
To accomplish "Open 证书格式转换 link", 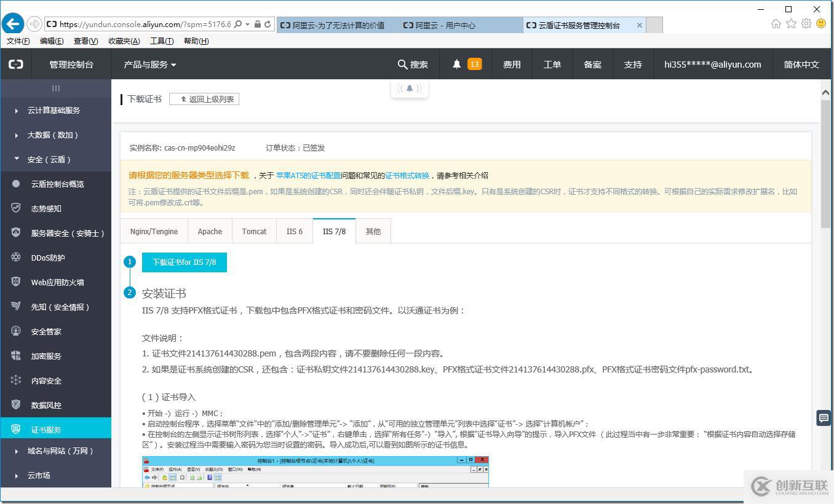I will point(407,175).
